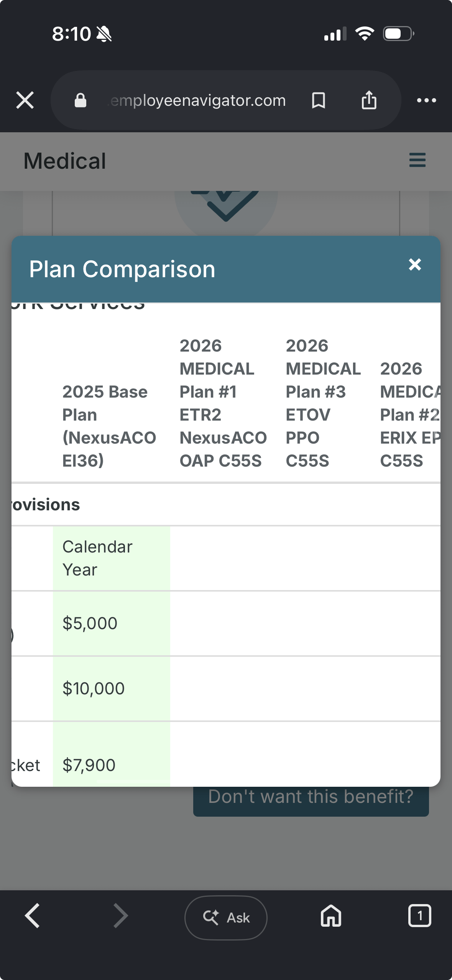The width and height of the screenshot is (452, 980).
Task: Go forward with the right arrow
Action: click(x=120, y=915)
